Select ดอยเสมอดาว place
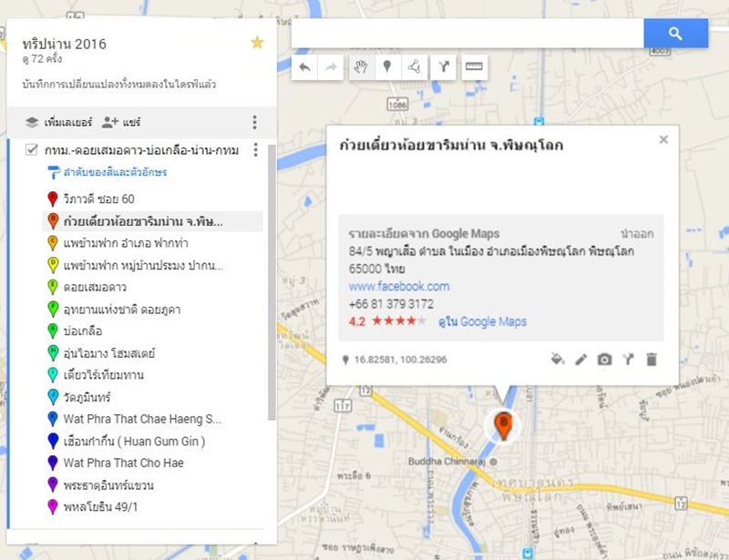Screen dimensions: 729x560 point(95,287)
